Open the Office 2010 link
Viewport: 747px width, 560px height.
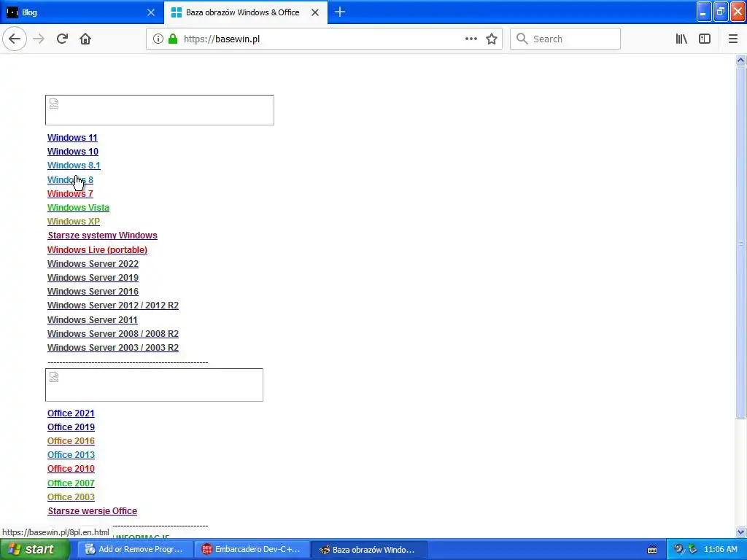coord(71,469)
